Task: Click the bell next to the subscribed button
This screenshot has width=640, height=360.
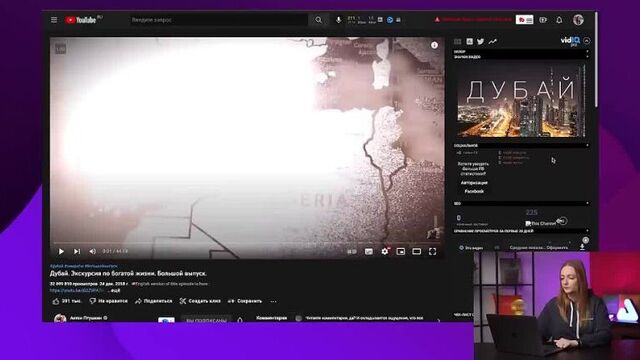Action: (240, 320)
